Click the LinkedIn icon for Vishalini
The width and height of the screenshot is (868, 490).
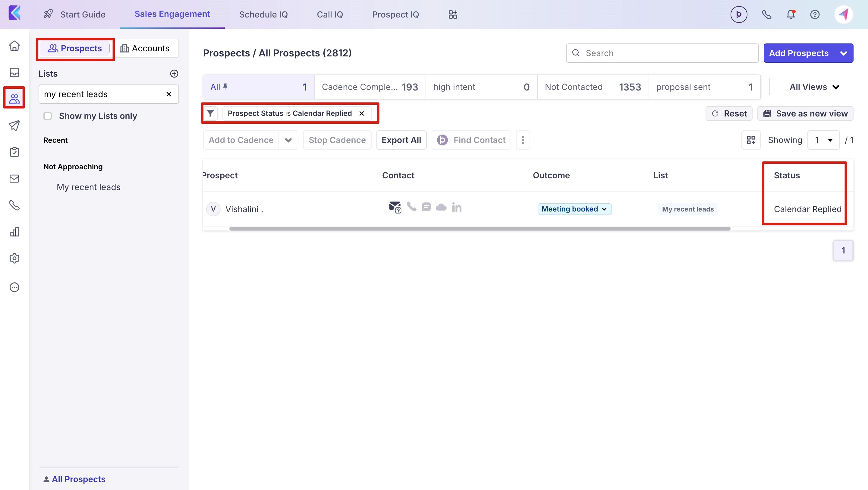(x=457, y=207)
